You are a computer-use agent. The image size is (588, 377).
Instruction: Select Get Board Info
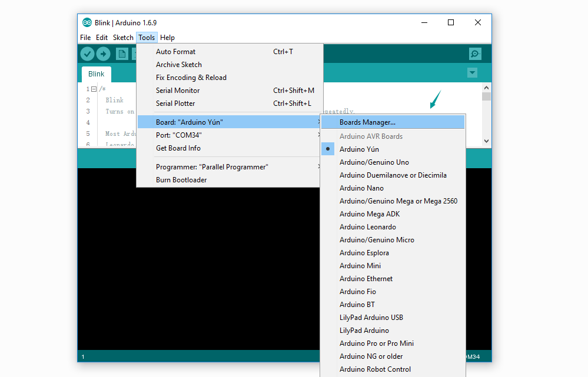230,148
